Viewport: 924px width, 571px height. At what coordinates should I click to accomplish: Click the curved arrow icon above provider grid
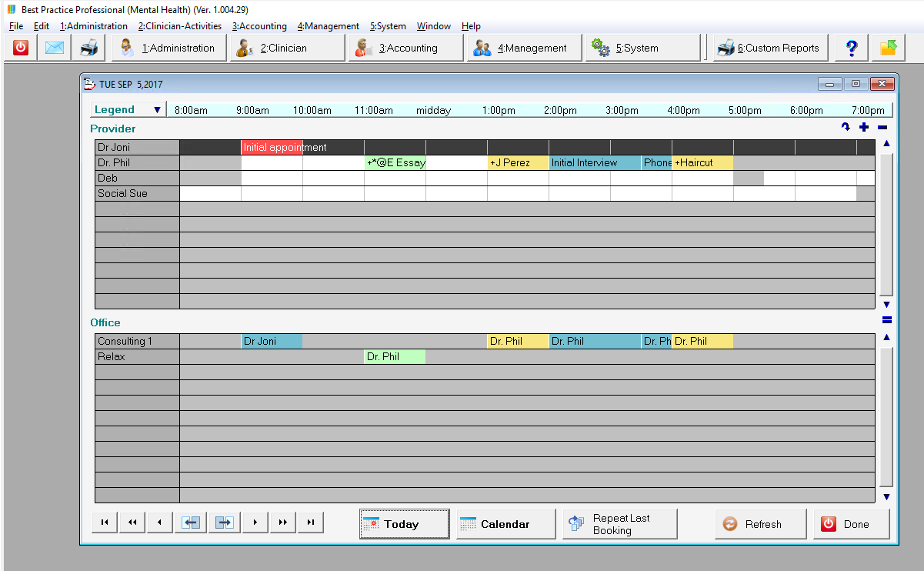[x=846, y=128]
